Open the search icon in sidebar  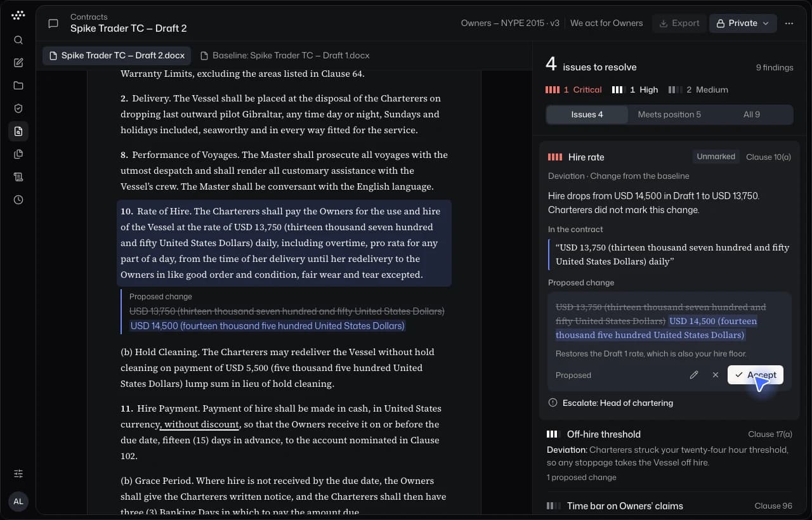point(18,40)
